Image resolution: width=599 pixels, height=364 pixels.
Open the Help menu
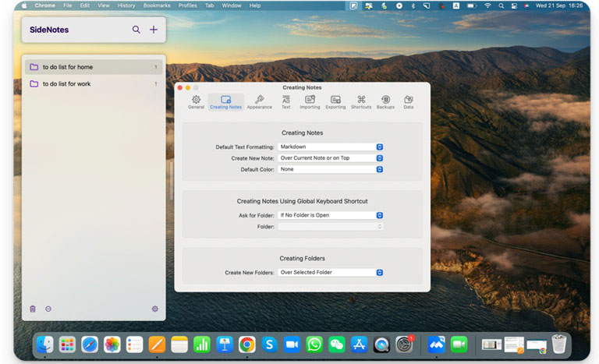[255, 5]
